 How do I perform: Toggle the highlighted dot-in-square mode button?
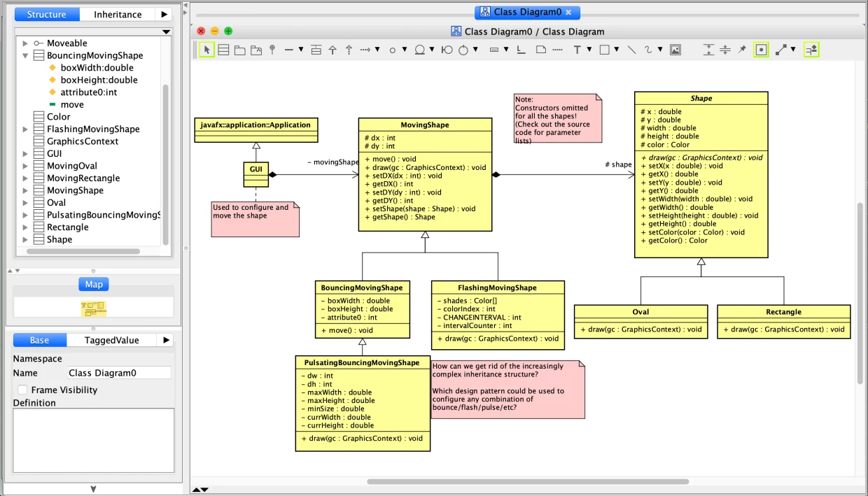tap(761, 50)
